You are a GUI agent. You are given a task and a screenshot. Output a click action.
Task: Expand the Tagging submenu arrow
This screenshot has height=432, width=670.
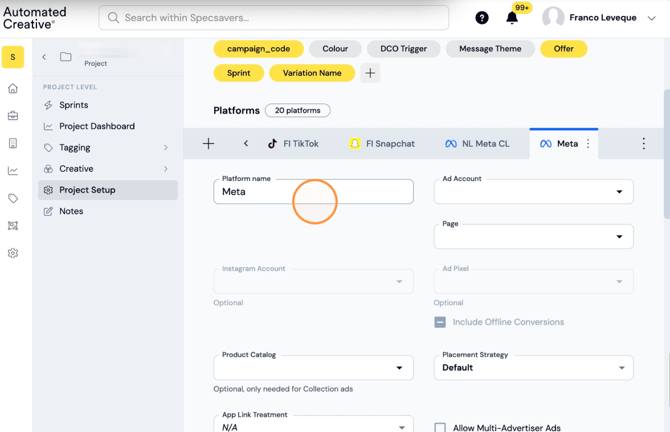click(166, 147)
